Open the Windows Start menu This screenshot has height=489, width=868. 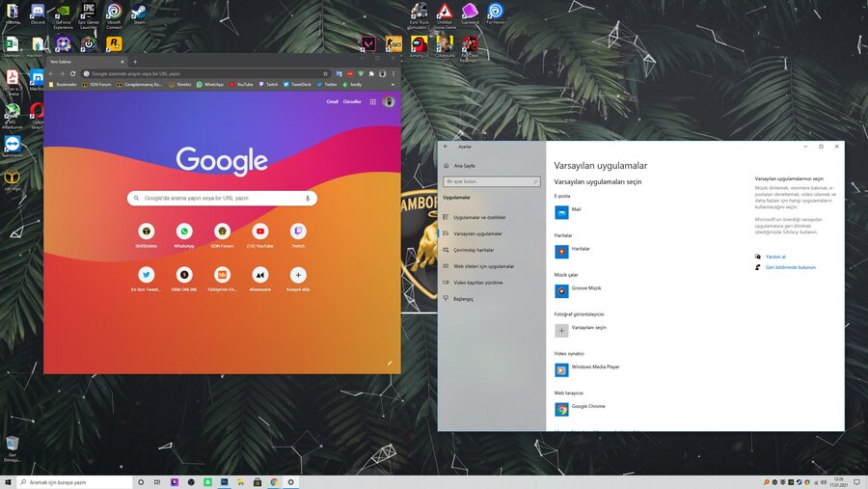point(9,481)
